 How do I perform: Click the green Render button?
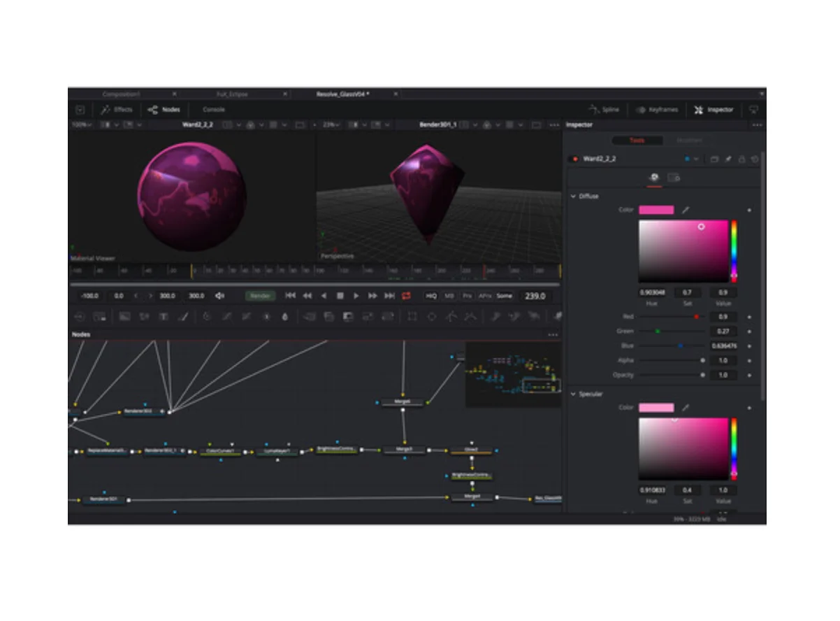pos(260,296)
